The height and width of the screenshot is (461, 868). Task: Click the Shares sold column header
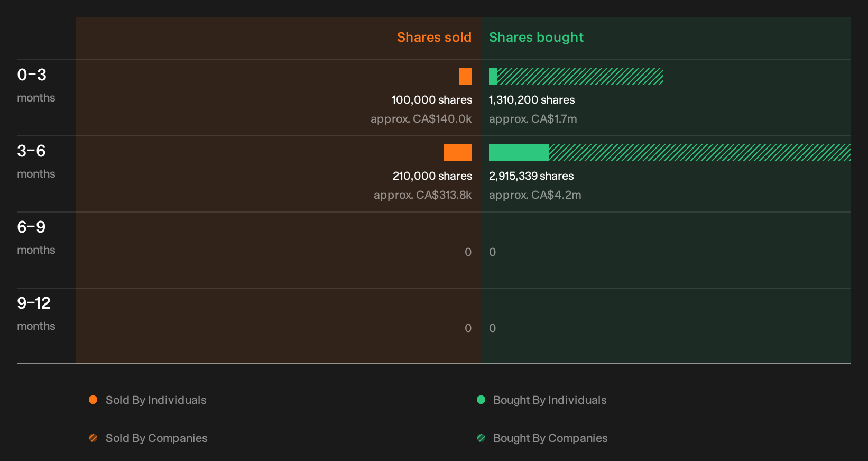(x=434, y=38)
